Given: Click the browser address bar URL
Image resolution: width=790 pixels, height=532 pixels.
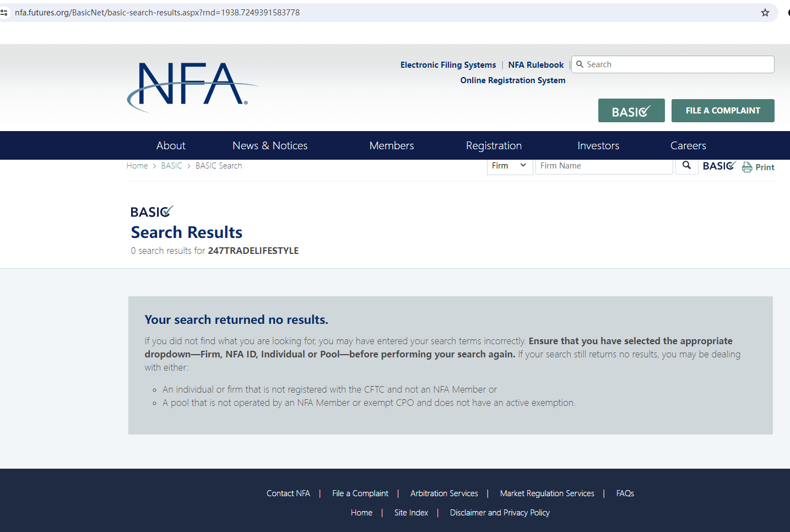Looking at the screenshot, I should pyautogui.click(x=157, y=13).
